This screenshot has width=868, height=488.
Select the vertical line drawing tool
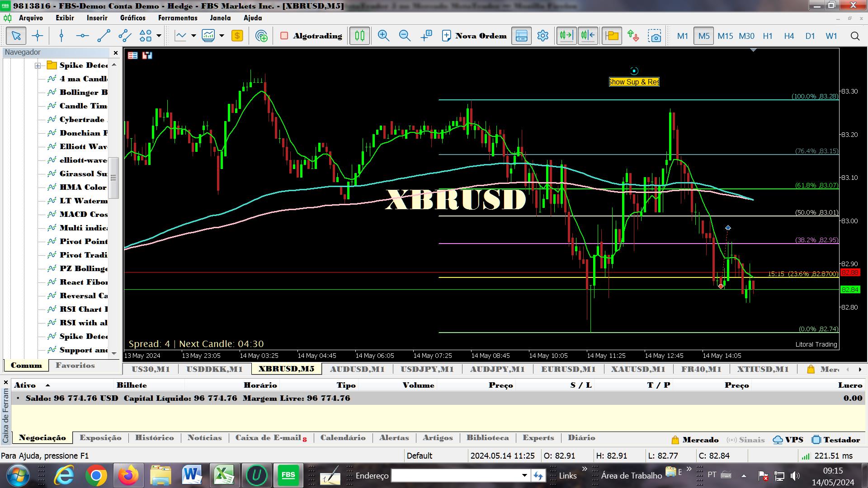point(61,36)
